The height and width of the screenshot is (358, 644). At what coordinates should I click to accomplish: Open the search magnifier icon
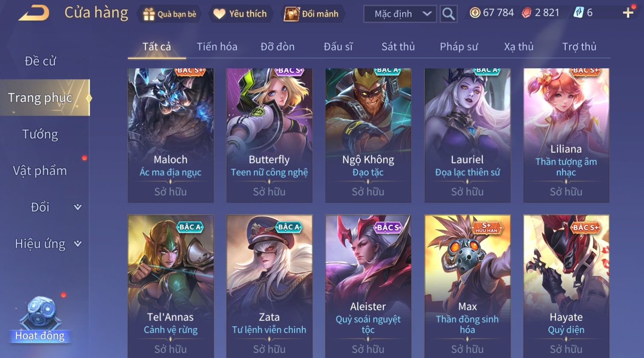coord(448,14)
